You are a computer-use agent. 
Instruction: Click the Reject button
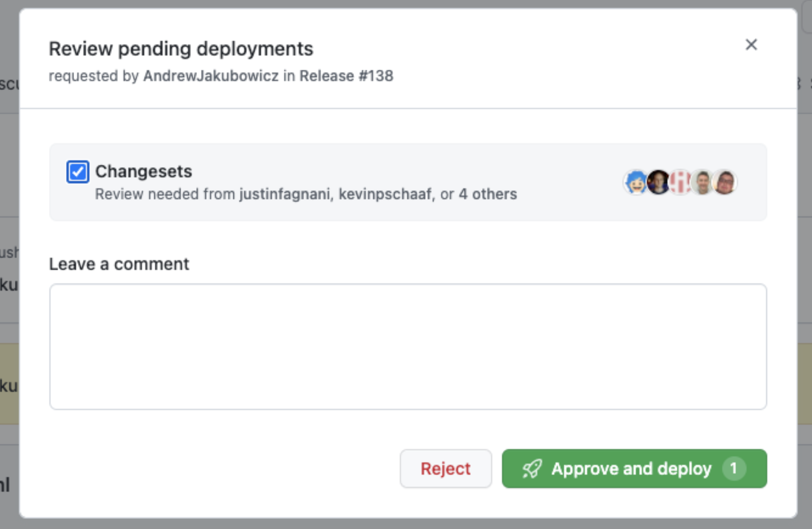(x=445, y=468)
